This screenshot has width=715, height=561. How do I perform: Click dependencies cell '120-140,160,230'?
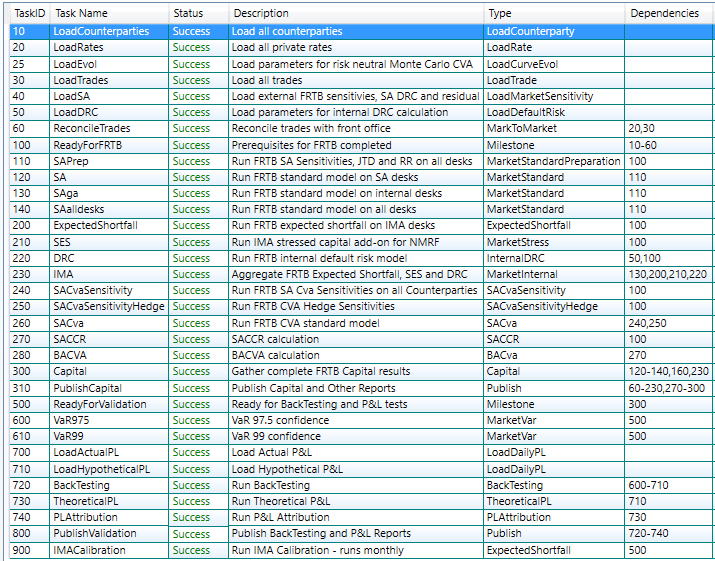(668, 371)
